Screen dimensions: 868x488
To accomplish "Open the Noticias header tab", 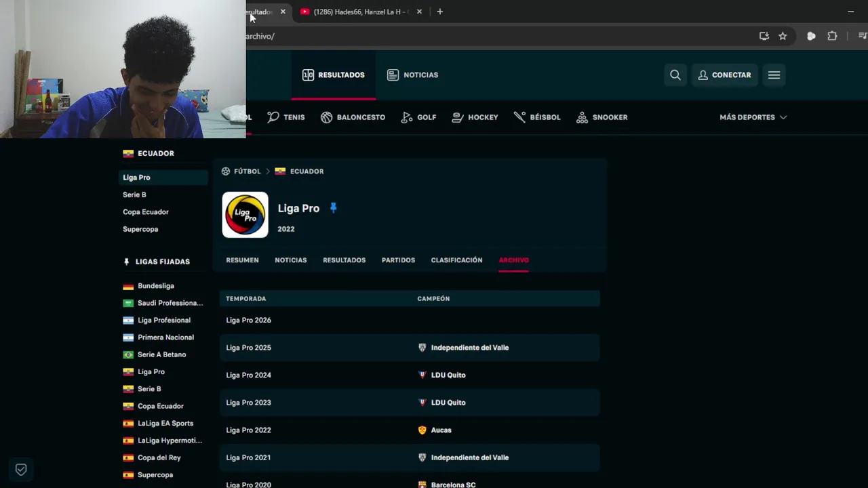I will tap(412, 75).
